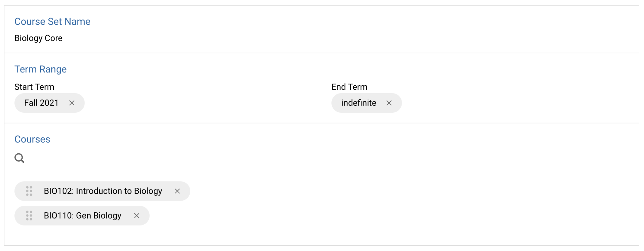Click the drag handle on BIO110 chip

coord(29,216)
